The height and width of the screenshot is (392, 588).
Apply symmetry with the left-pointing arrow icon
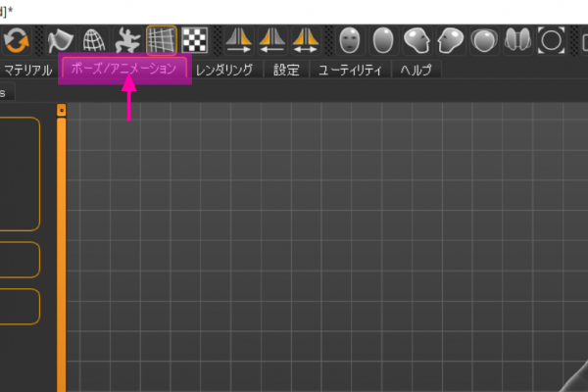[x=271, y=40]
